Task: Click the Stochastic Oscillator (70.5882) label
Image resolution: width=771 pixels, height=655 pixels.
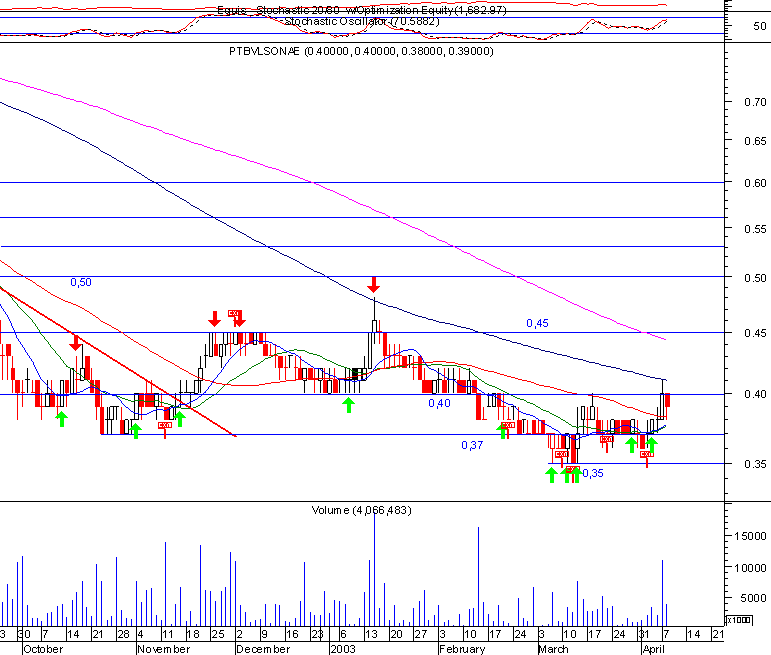Action: 362,22
